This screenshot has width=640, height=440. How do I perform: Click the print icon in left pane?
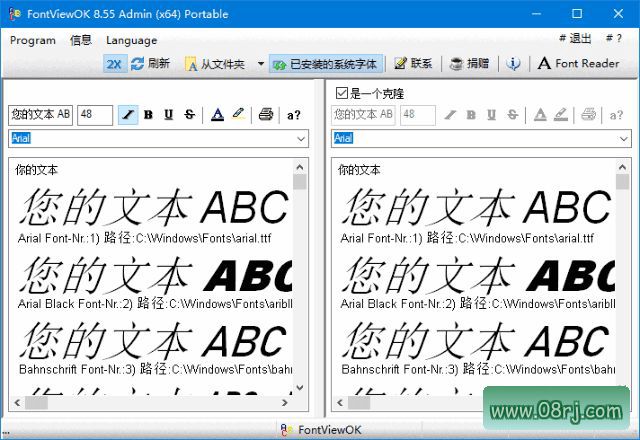[266, 115]
